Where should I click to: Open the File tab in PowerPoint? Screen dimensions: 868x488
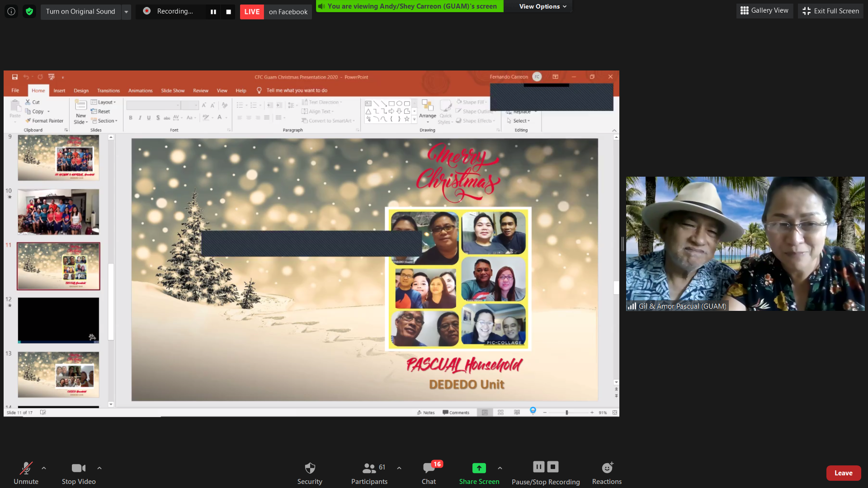[15, 90]
